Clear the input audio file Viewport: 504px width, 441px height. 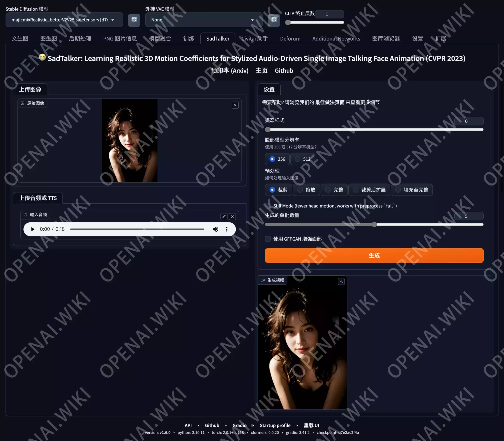(232, 217)
